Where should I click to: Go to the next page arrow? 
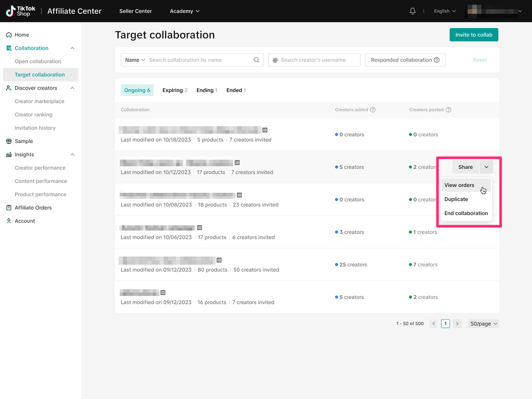pyautogui.click(x=457, y=324)
